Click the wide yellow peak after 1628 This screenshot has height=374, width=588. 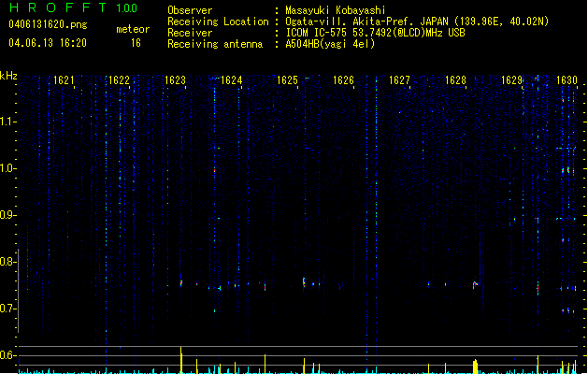pos(475,367)
